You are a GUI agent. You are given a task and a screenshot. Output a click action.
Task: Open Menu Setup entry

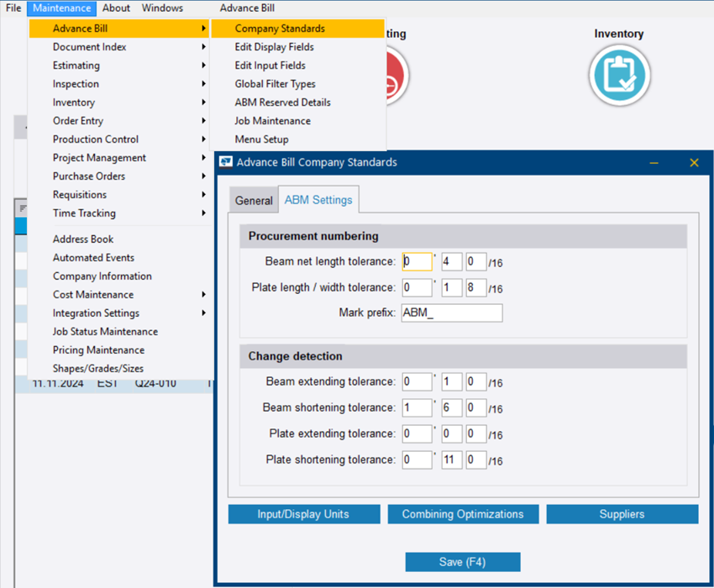tap(298, 139)
